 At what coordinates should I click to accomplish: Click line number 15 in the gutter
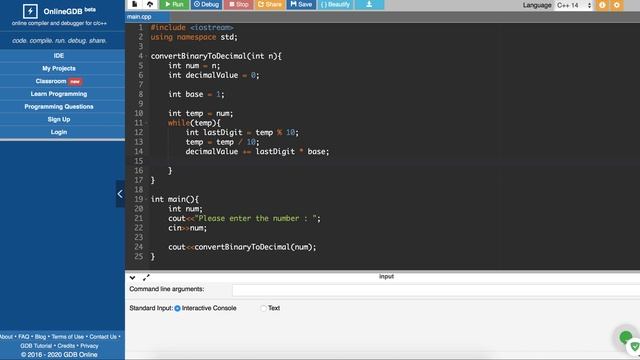click(x=139, y=161)
